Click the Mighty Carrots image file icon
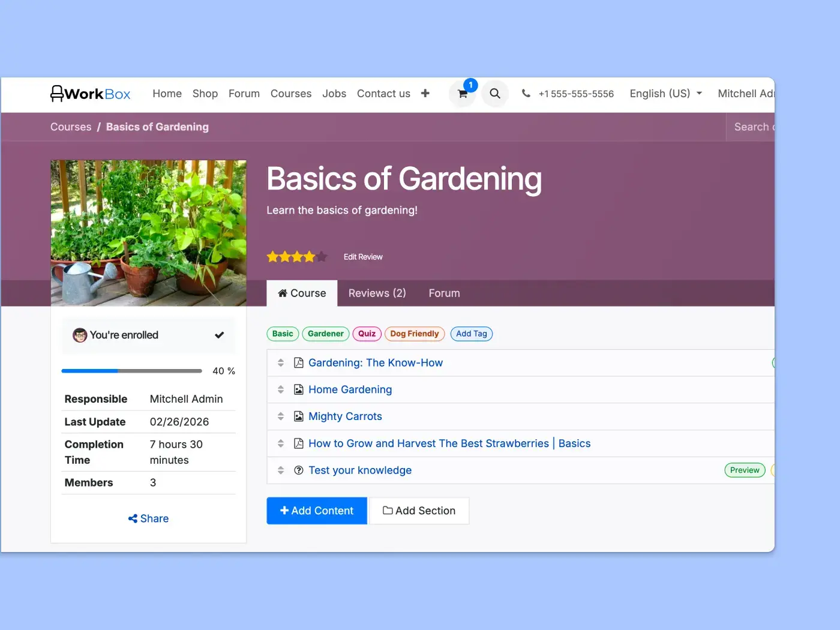The image size is (840, 630). tap(299, 416)
